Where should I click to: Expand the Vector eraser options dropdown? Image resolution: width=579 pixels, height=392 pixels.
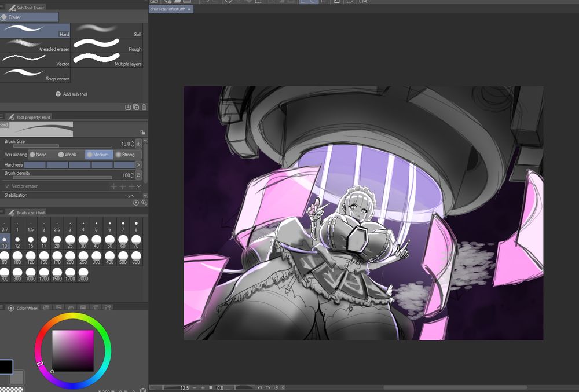[138, 186]
